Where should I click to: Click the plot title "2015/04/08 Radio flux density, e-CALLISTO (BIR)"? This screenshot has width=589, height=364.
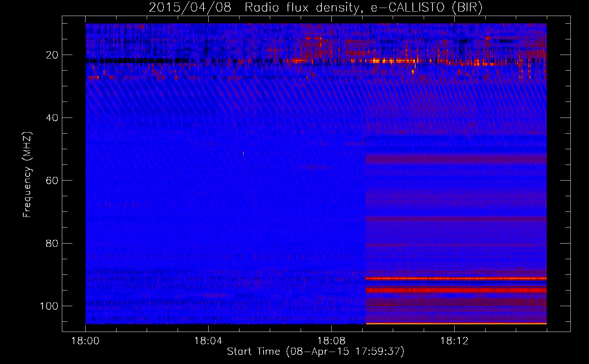point(316,8)
